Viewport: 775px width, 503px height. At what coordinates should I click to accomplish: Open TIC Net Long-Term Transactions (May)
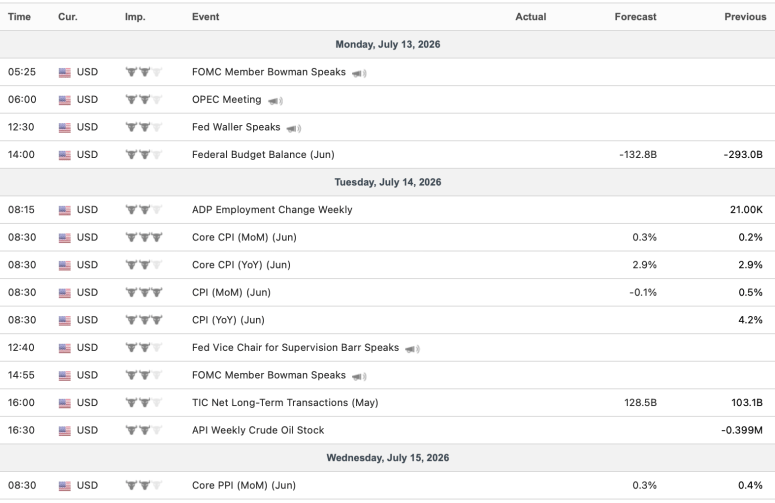click(x=285, y=403)
